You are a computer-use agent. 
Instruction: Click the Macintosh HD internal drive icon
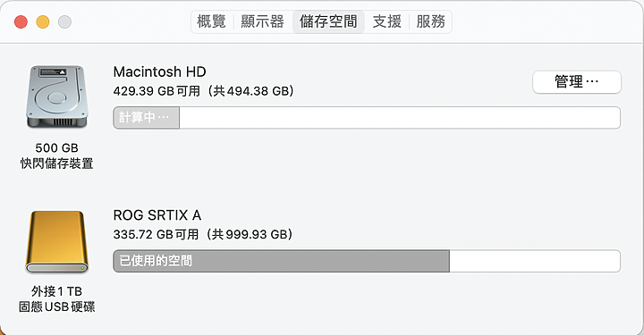[56, 96]
